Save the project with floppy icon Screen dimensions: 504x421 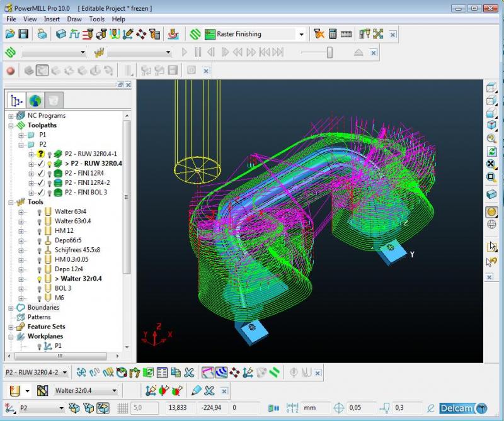click(23, 34)
